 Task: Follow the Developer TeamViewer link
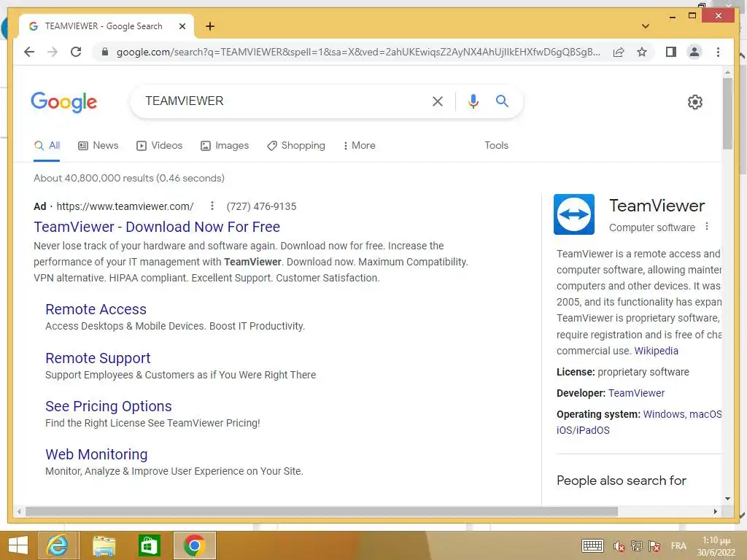click(x=636, y=393)
